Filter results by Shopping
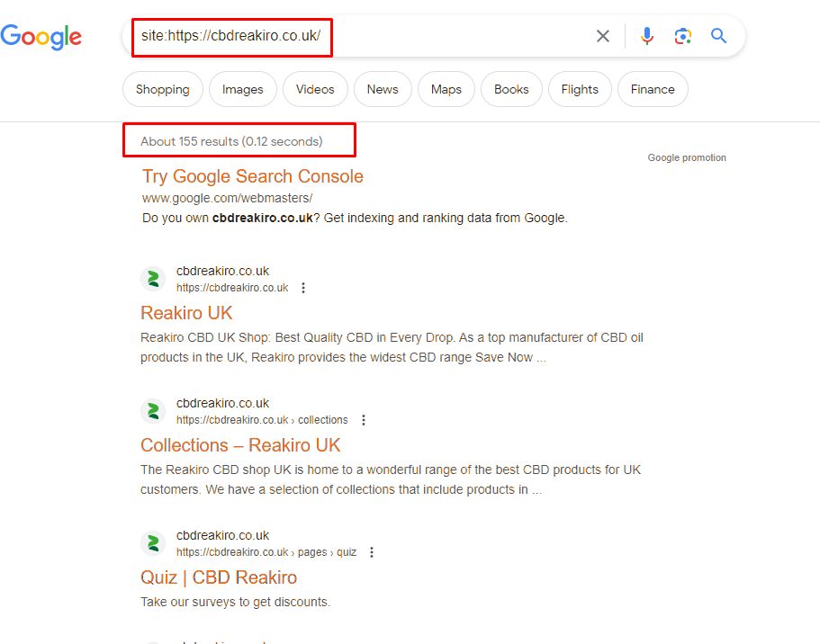This screenshot has height=644, width=820. [163, 89]
